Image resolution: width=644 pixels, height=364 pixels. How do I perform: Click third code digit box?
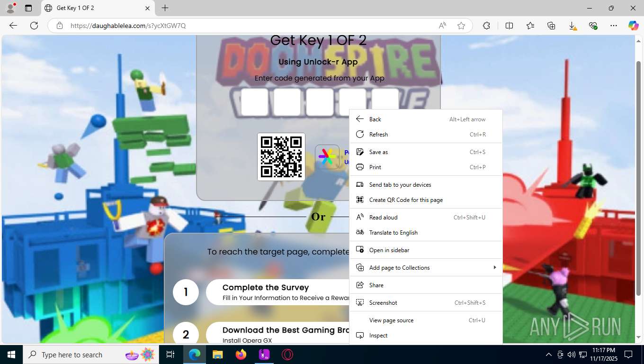click(x=320, y=102)
